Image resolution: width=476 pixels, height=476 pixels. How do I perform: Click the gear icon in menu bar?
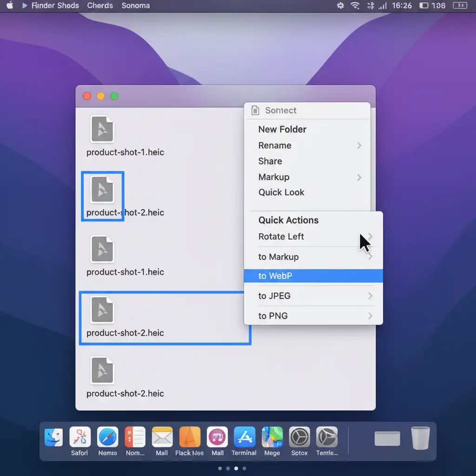point(340,6)
